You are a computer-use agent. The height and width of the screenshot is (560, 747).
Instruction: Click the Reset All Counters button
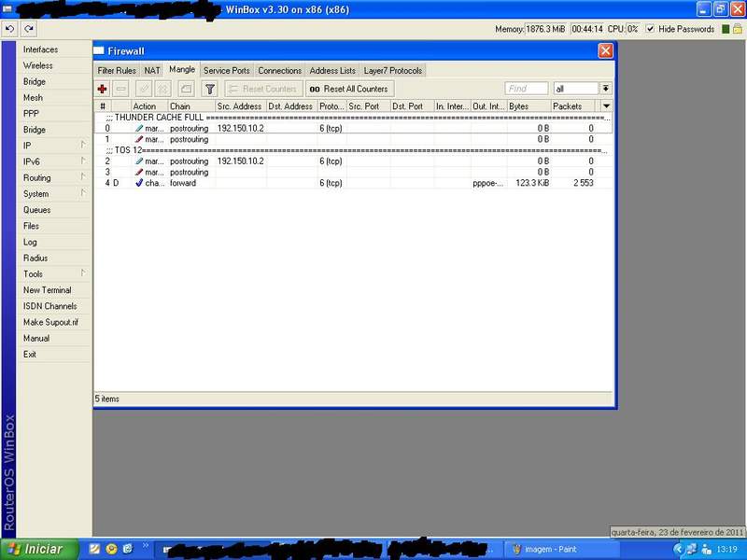point(349,89)
